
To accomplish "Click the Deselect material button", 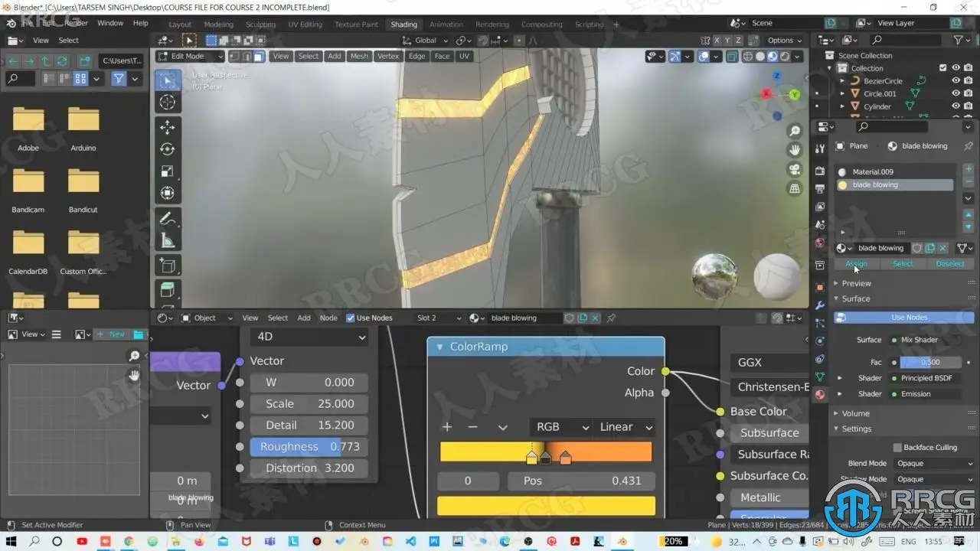I will point(950,263).
